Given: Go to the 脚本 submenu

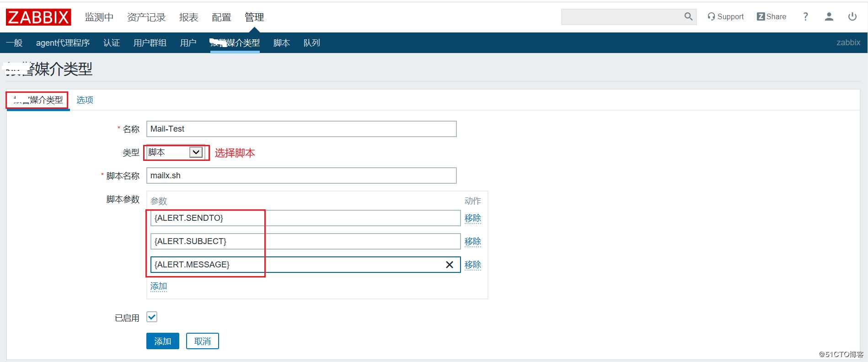Looking at the screenshot, I should [x=282, y=43].
